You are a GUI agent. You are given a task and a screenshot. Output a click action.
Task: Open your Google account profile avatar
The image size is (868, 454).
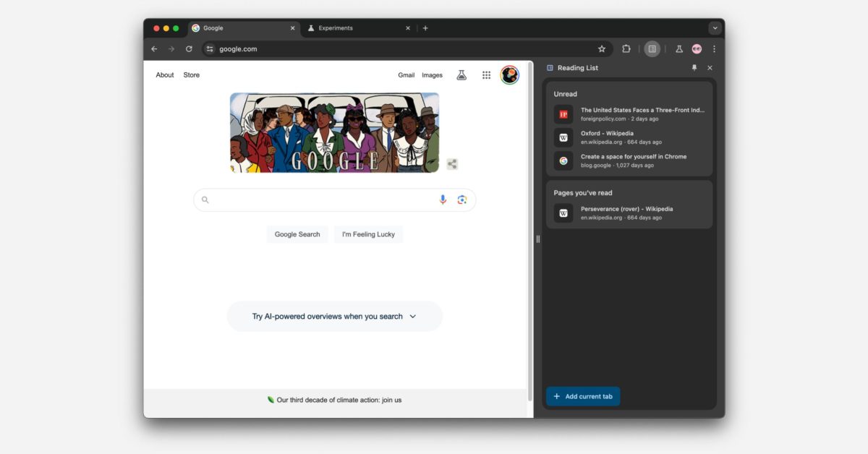(x=509, y=74)
